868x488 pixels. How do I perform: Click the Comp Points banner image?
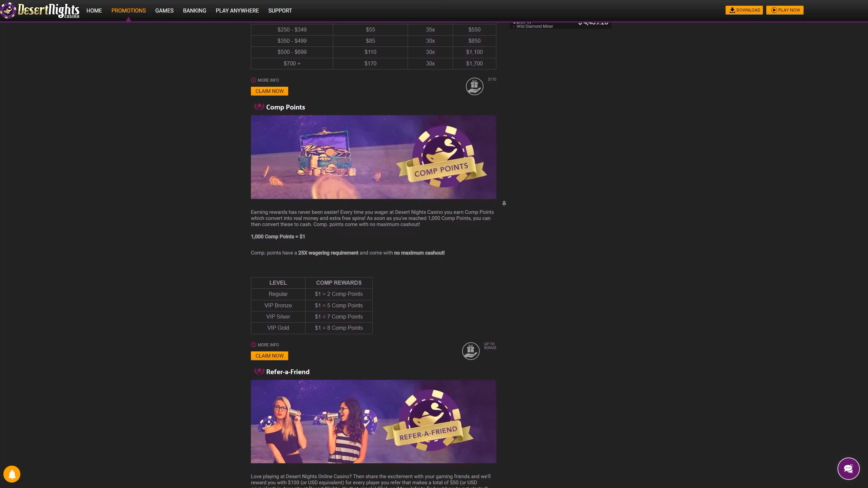pyautogui.click(x=373, y=157)
